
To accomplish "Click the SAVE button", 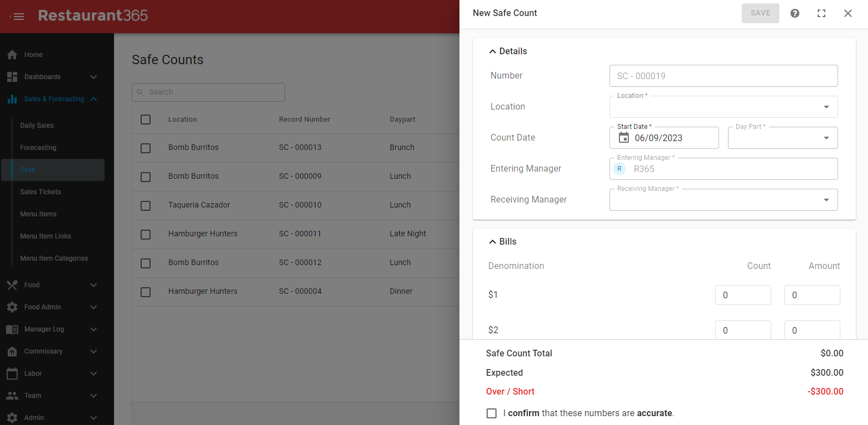I will [x=761, y=13].
